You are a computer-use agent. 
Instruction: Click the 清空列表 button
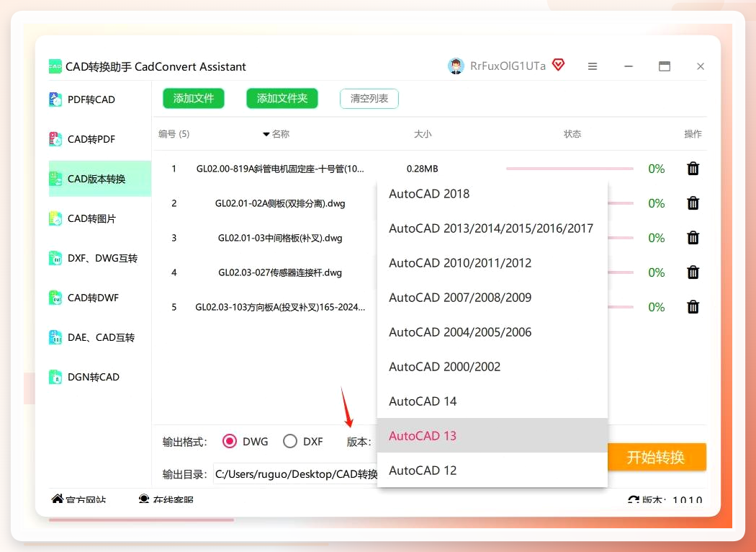click(x=369, y=99)
